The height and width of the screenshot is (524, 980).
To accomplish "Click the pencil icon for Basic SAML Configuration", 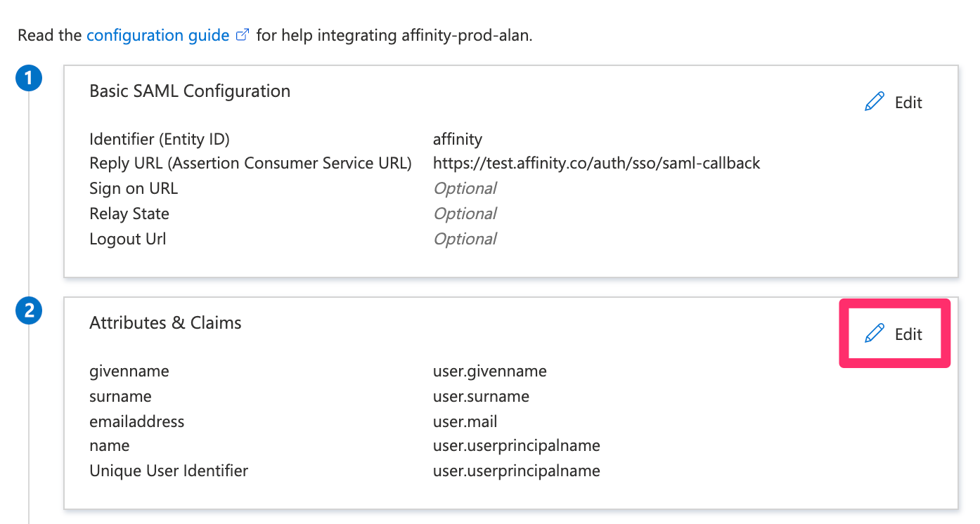I will [874, 101].
